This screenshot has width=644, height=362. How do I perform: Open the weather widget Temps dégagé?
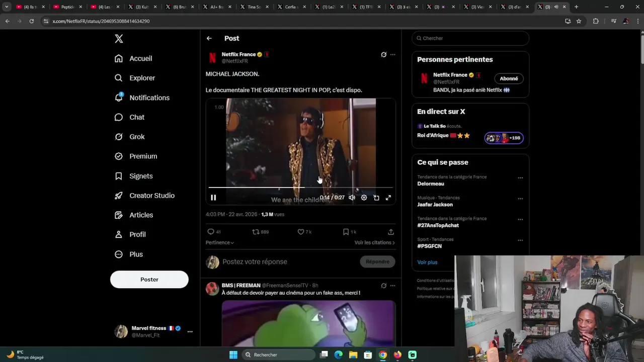pyautogui.click(x=25, y=355)
